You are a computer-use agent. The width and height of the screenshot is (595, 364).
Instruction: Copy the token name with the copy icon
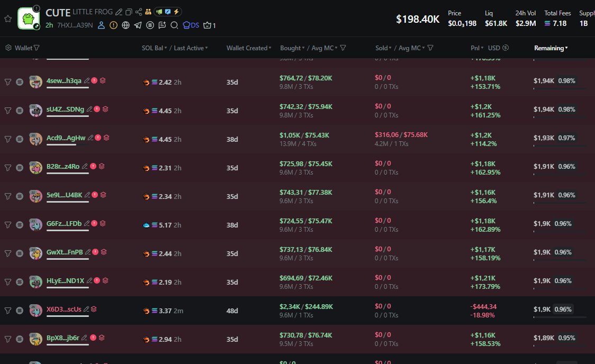(x=129, y=12)
